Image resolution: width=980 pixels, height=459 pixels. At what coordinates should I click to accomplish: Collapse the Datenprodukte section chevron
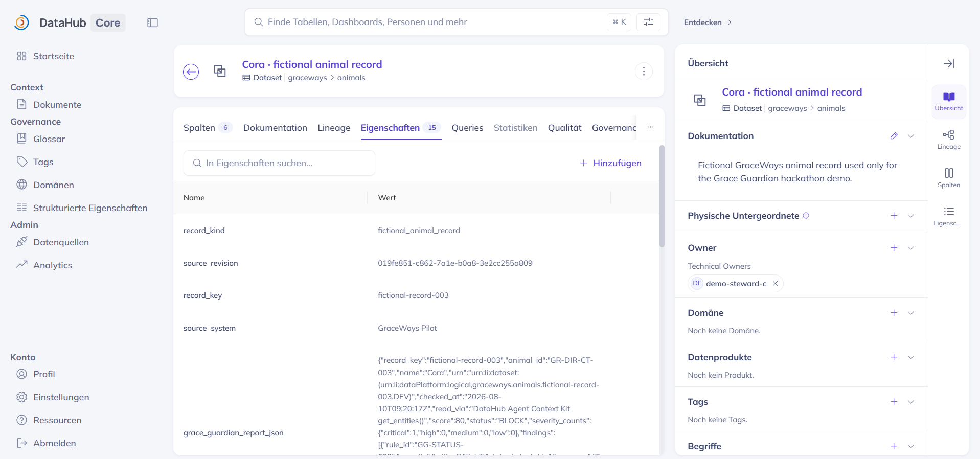pos(910,357)
